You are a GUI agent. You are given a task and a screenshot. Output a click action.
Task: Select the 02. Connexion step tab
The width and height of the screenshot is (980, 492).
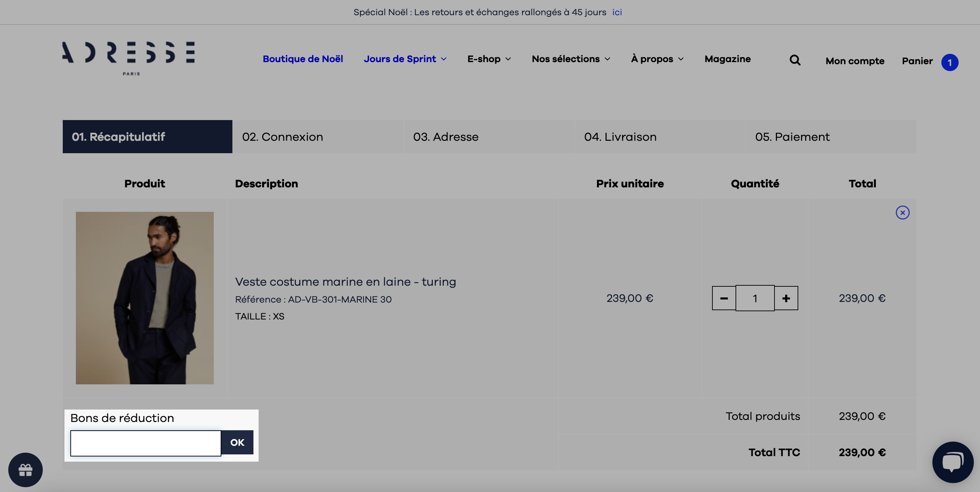(x=318, y=137)
